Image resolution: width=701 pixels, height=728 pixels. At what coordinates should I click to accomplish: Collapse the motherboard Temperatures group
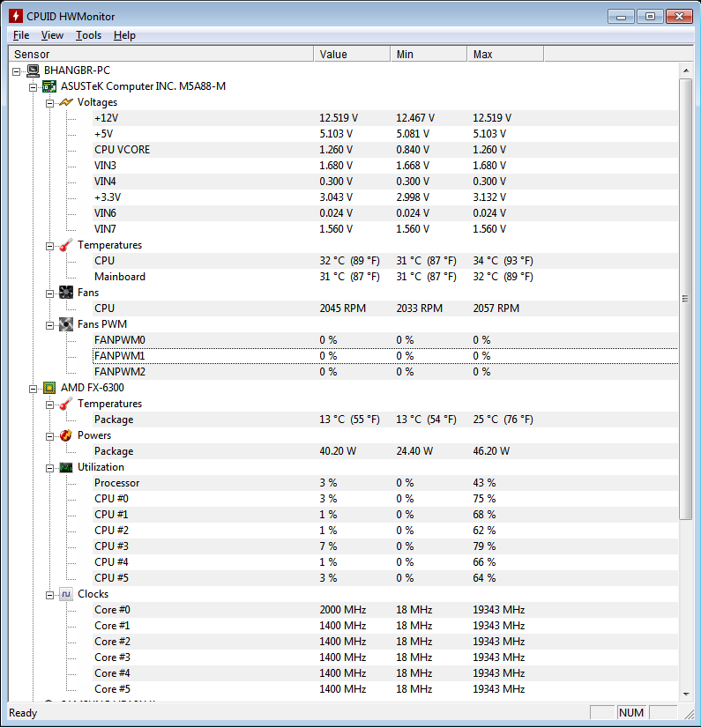49,246
